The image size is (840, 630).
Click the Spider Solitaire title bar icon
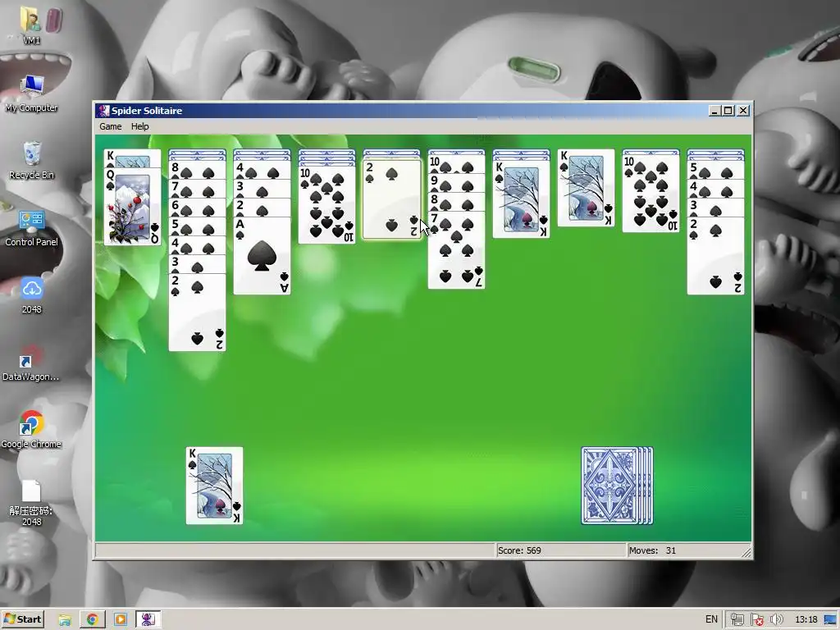pyautogui.click(x=104, y=111)
